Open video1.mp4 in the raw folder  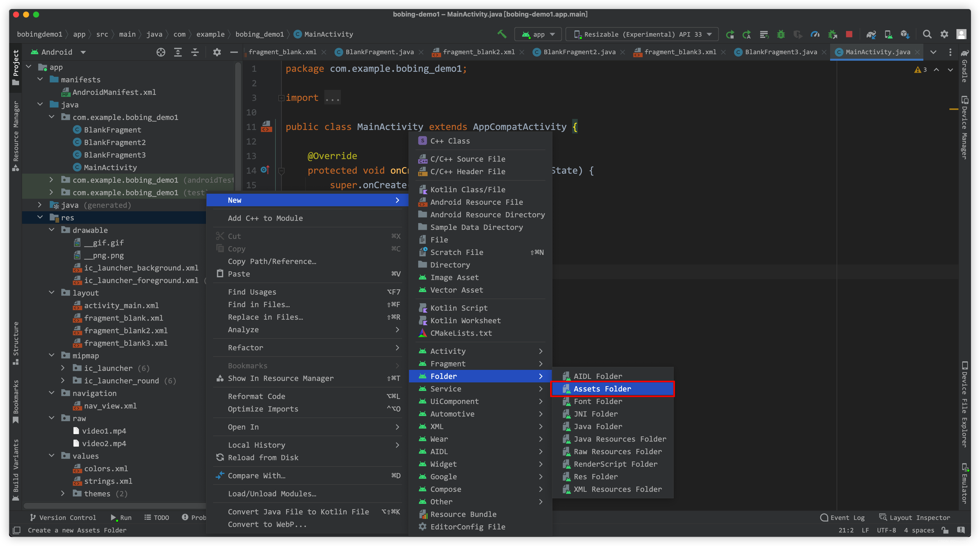click(104, 431)
